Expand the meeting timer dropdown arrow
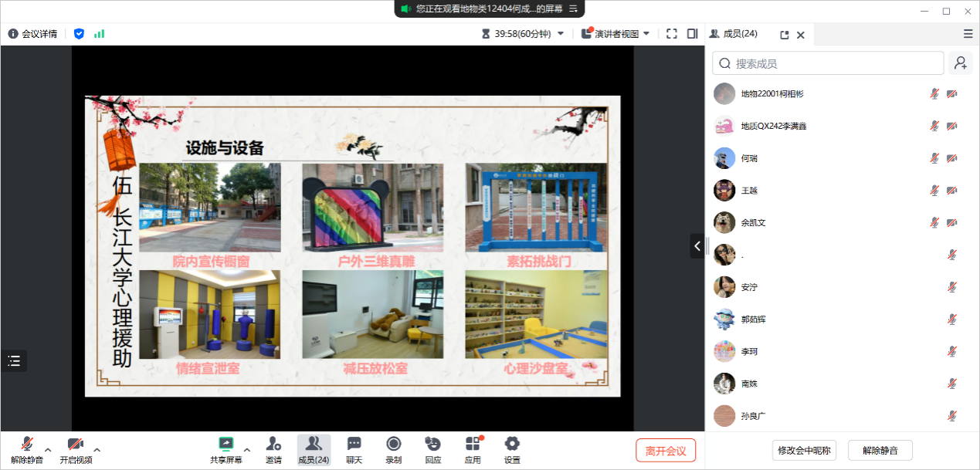This screenshot has height=470, width=980. coord(561,34)
